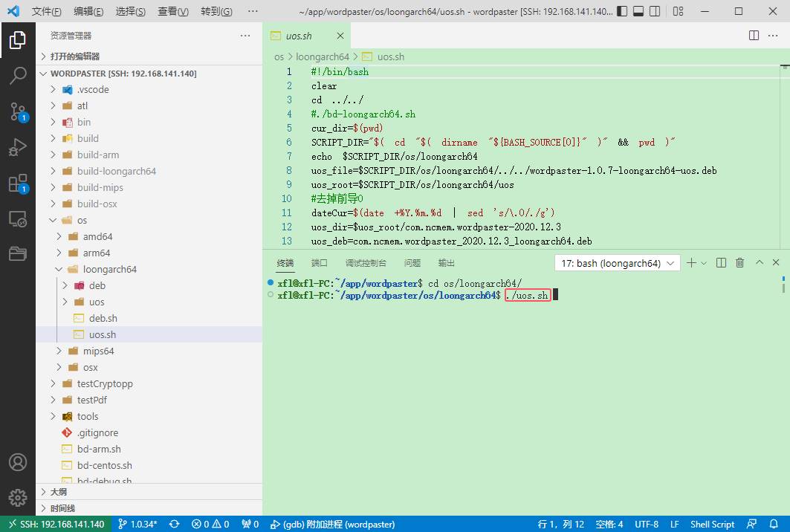Open deb.sh in the file explorer

(x=103, y=318)
